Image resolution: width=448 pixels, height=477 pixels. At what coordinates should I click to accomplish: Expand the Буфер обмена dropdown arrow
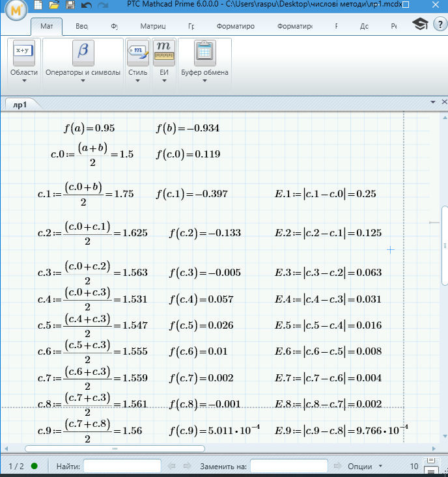204,81
